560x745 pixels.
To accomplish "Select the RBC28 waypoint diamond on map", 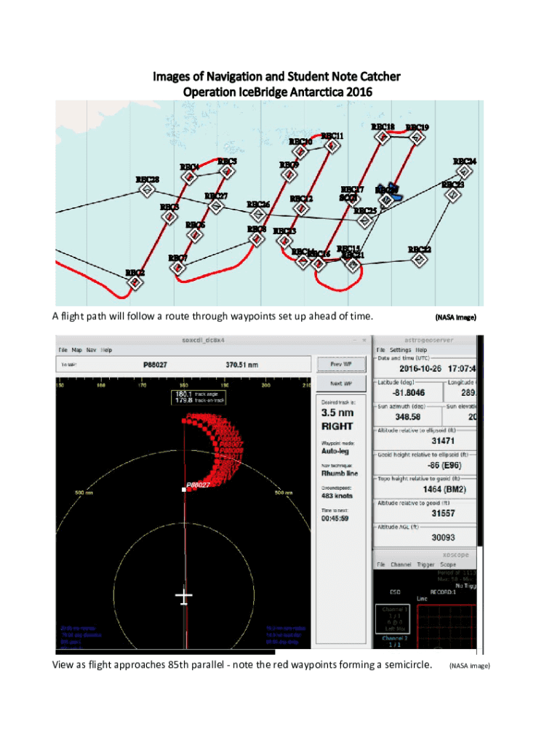I will [147, 190].
